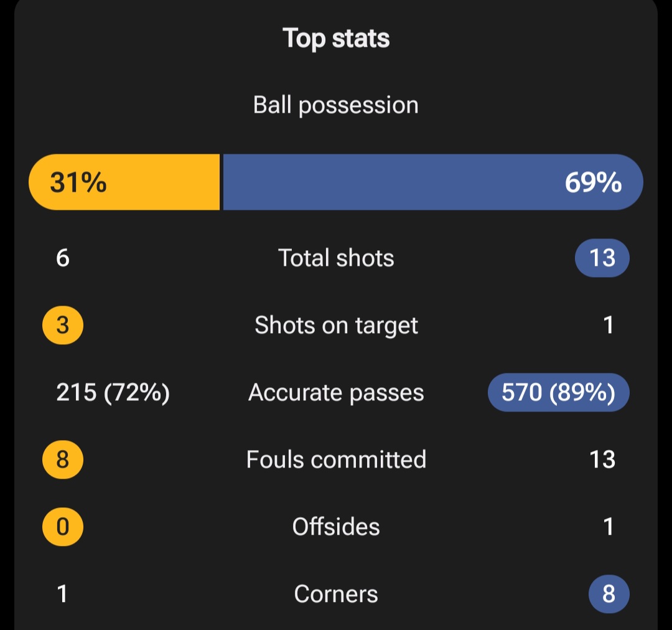672x630 pixels.
Task: Click the yellow 3 shots on target badge
Action: click(x=63, y=325)
